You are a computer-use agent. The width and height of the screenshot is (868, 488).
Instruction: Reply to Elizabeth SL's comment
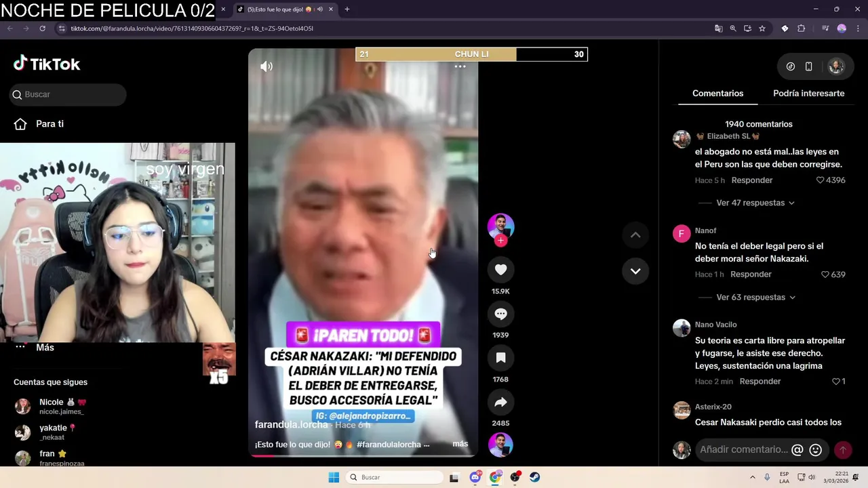pyautogui.click(x=751, y=180)
